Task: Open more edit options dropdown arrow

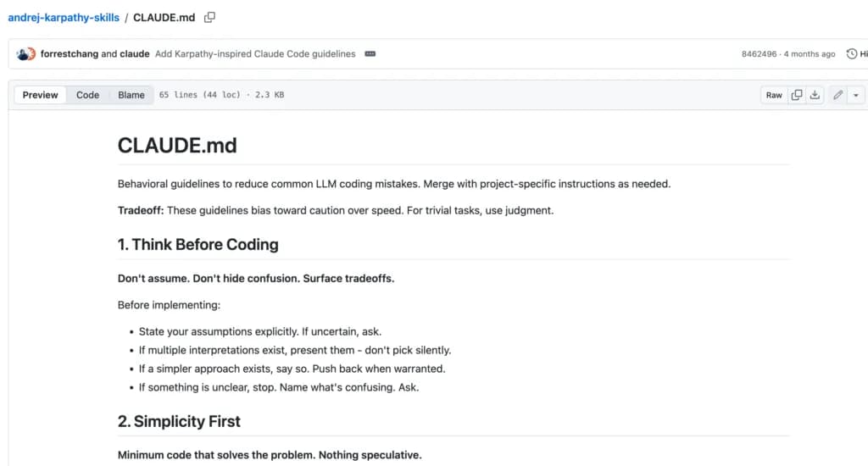Action: pos(856,95)
